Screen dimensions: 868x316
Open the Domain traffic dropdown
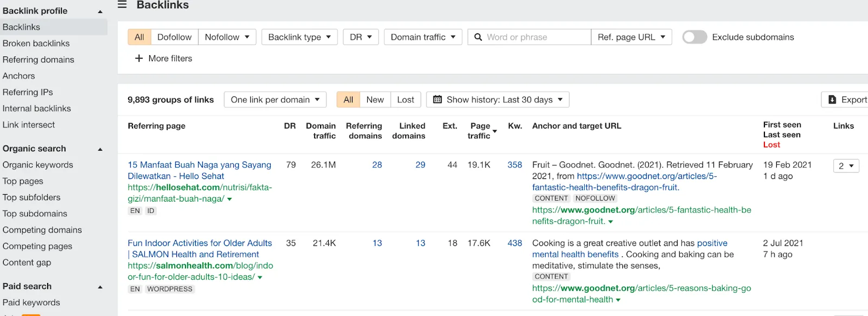[423, 37]
